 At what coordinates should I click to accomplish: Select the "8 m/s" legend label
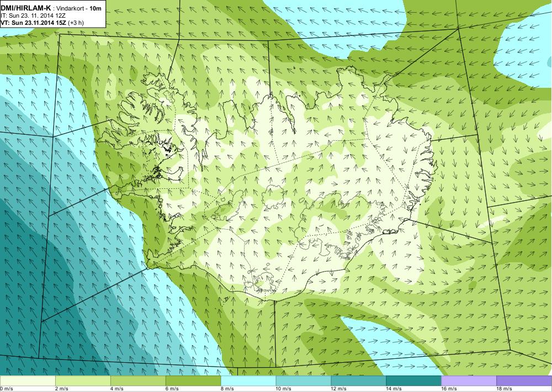[227, 389]
